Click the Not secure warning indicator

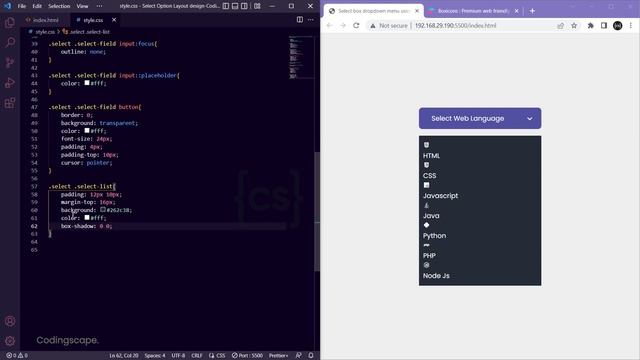pyautogui.click(x=389, y=25)
